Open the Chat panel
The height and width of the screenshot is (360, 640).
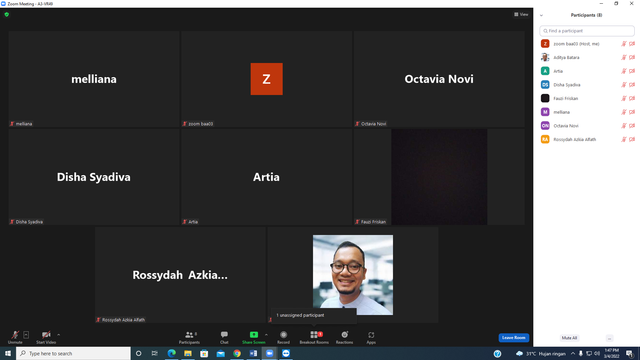tap(224, 337)
